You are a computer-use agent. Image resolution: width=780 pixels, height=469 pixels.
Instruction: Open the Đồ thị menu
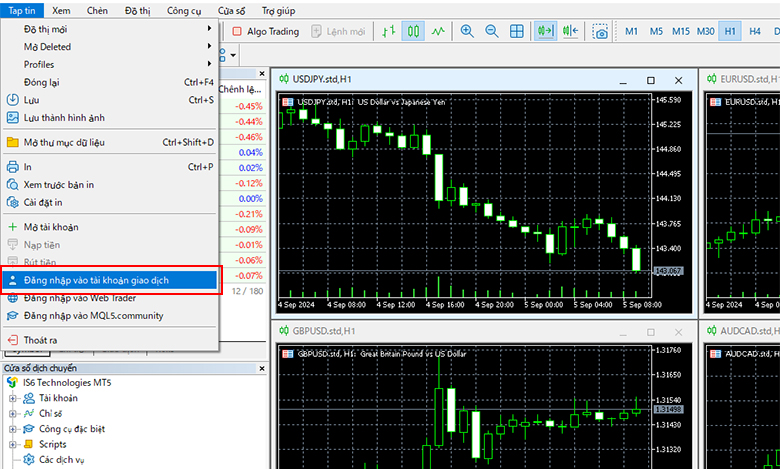137,10
